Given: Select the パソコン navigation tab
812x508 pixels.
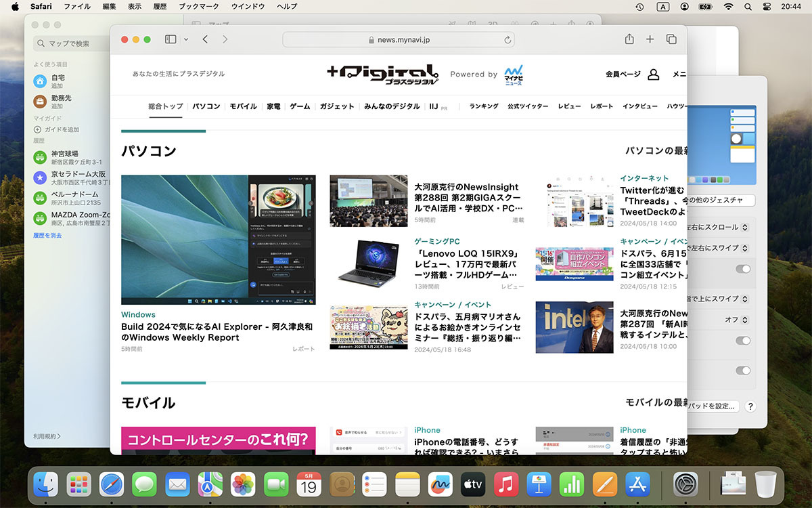Looking at the screenshot, I should coord(206,106).
